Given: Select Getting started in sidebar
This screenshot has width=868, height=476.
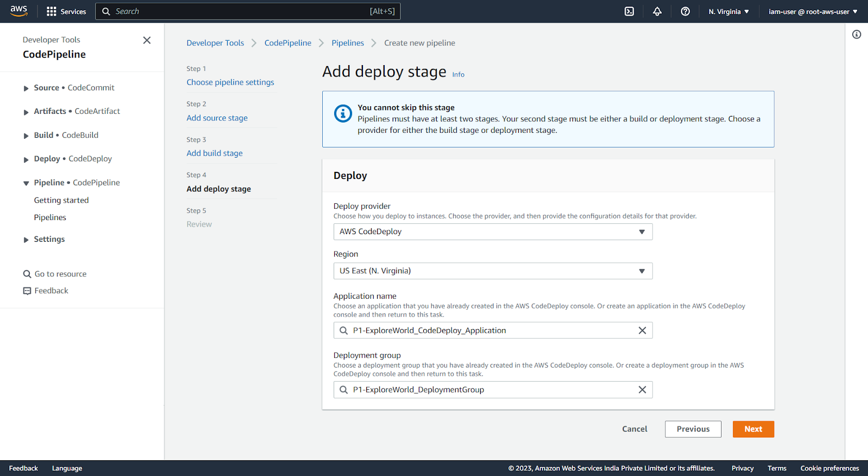Looking at the screenshot, I should [x=61, y=200].
